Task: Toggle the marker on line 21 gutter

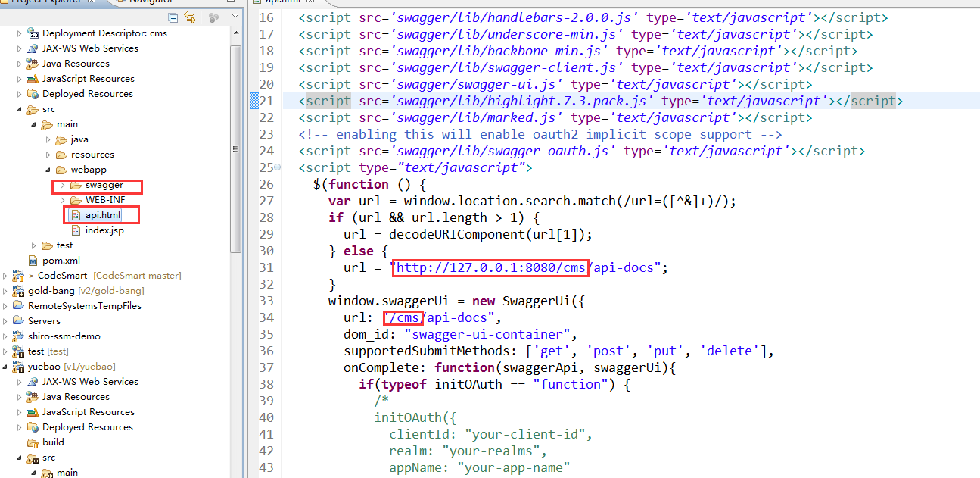Action: point(254,100)
